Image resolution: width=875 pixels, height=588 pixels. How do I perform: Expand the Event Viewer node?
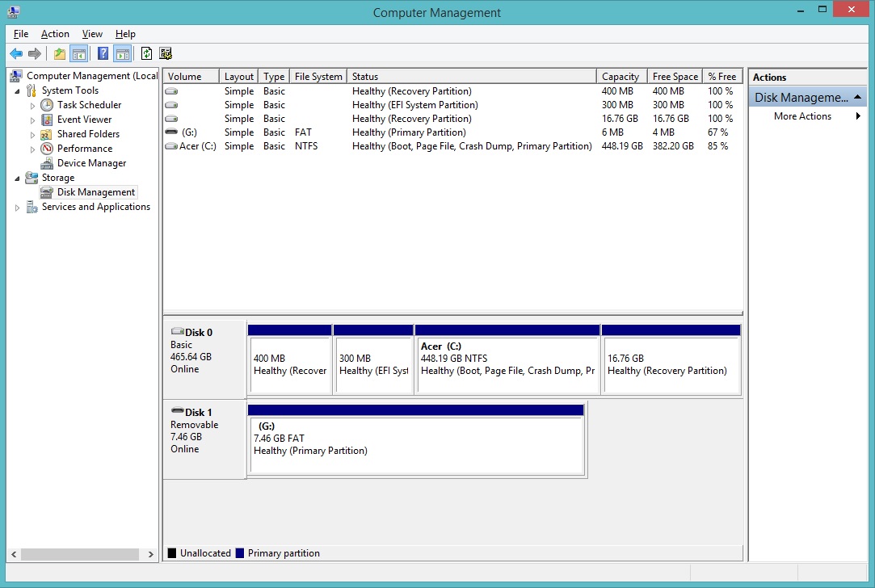[32, 120]
